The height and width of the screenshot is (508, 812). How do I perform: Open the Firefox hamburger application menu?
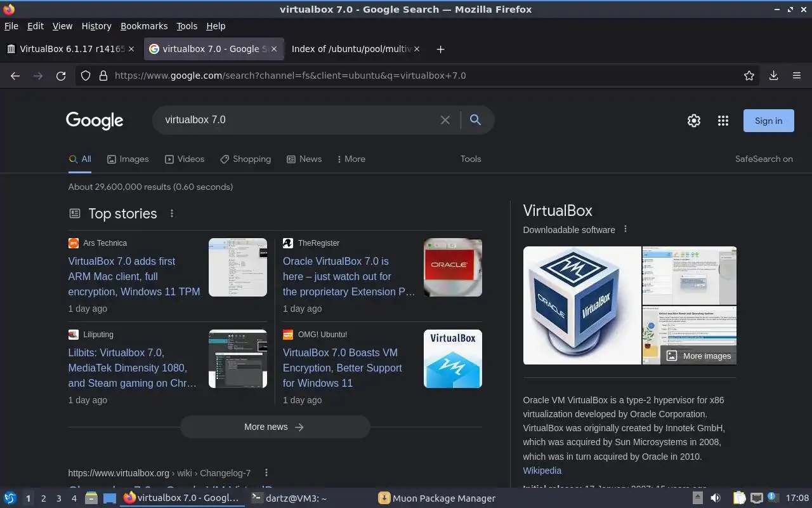pyautogui.click(x=797, y=76)
